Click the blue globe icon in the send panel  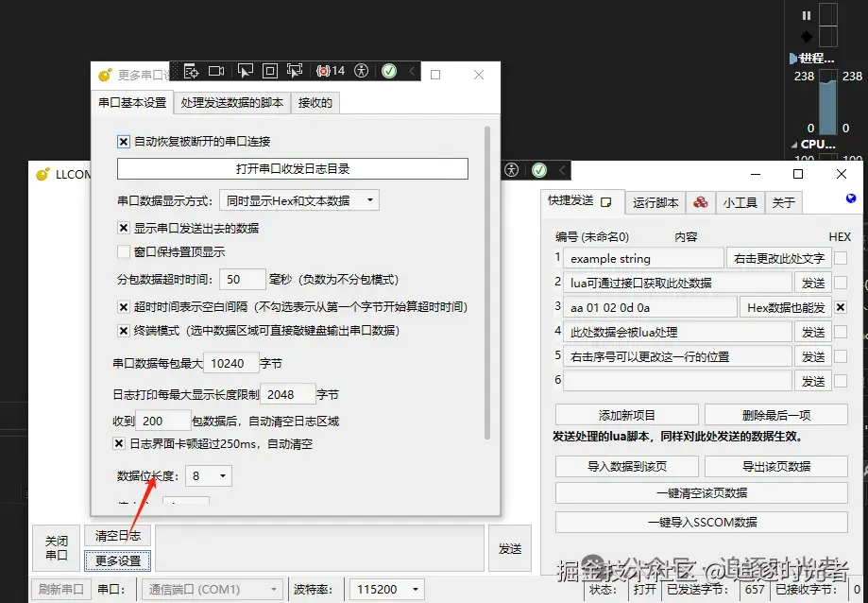[x=852, y=198]
